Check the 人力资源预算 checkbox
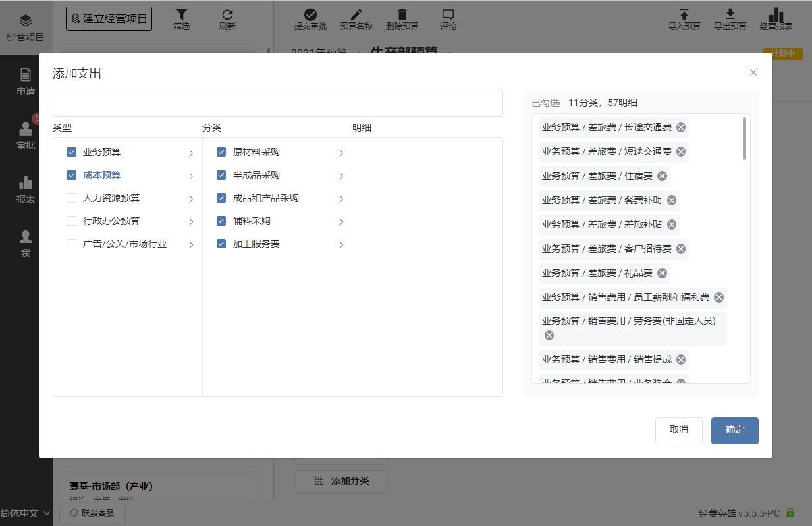Screen dimensions: 812x526 pyautogui.click(x=72, y=198)
